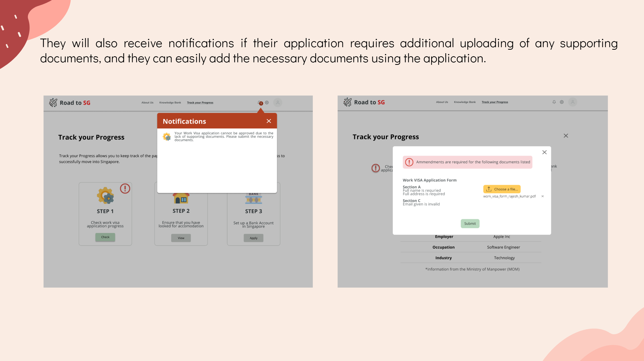Close the amendments upload dialog

point(544,152)
